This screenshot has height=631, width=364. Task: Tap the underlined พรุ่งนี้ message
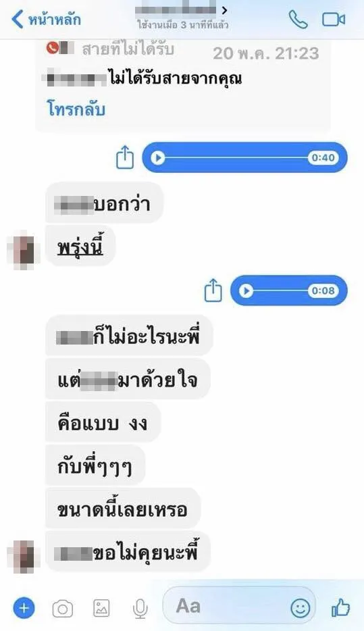(x=80, y=245)
